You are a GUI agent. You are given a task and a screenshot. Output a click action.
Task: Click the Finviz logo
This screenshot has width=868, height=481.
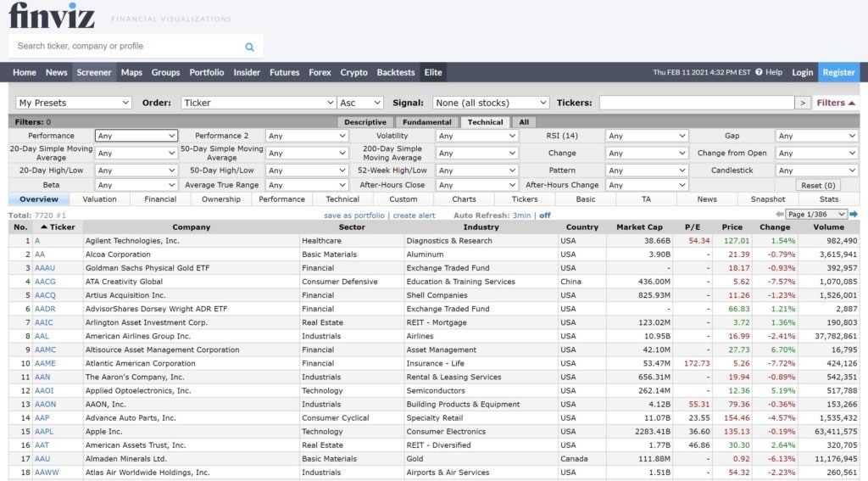coord(52,15)
